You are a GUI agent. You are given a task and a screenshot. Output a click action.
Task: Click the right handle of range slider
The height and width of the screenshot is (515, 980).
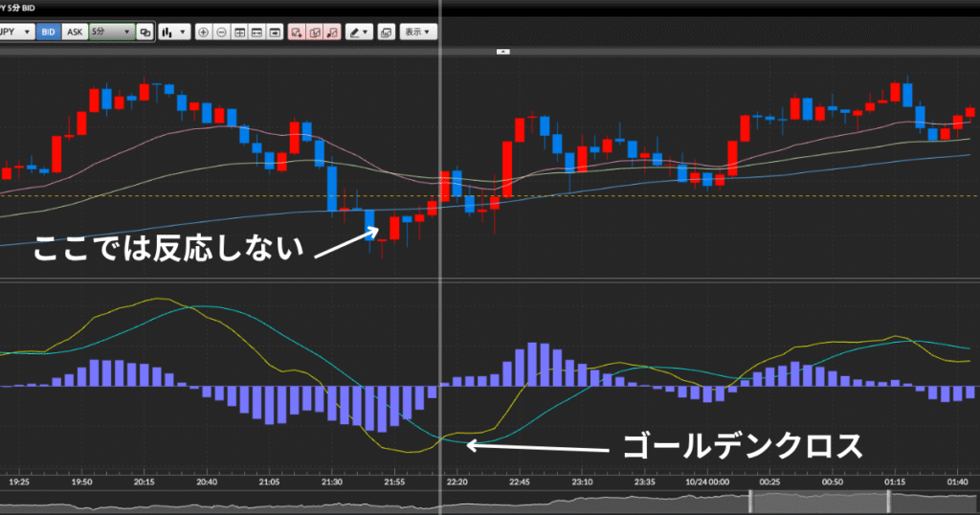pos(888,502)
